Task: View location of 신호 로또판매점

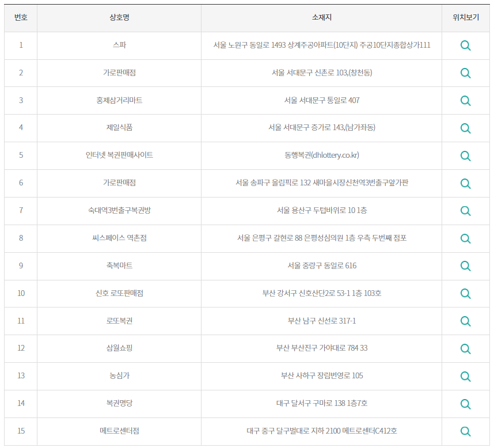Action: tap(465, 294)
